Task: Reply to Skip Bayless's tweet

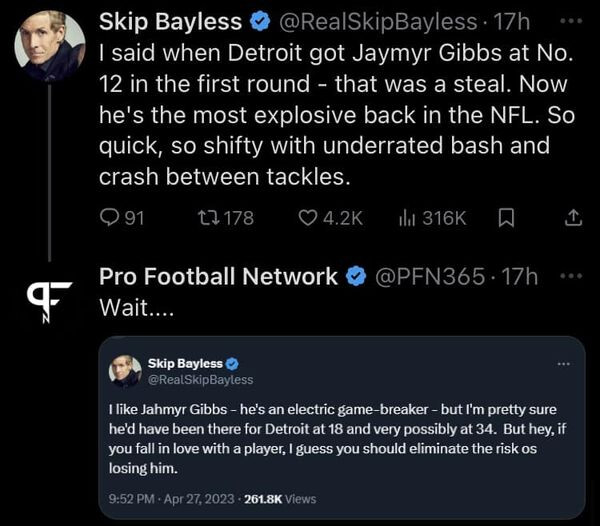Action: [x=111, y=218]
